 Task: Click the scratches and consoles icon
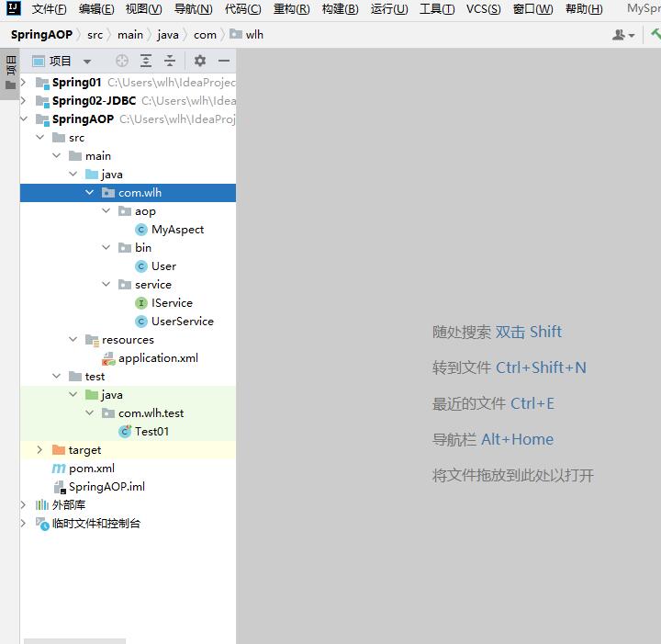[42, 524]
